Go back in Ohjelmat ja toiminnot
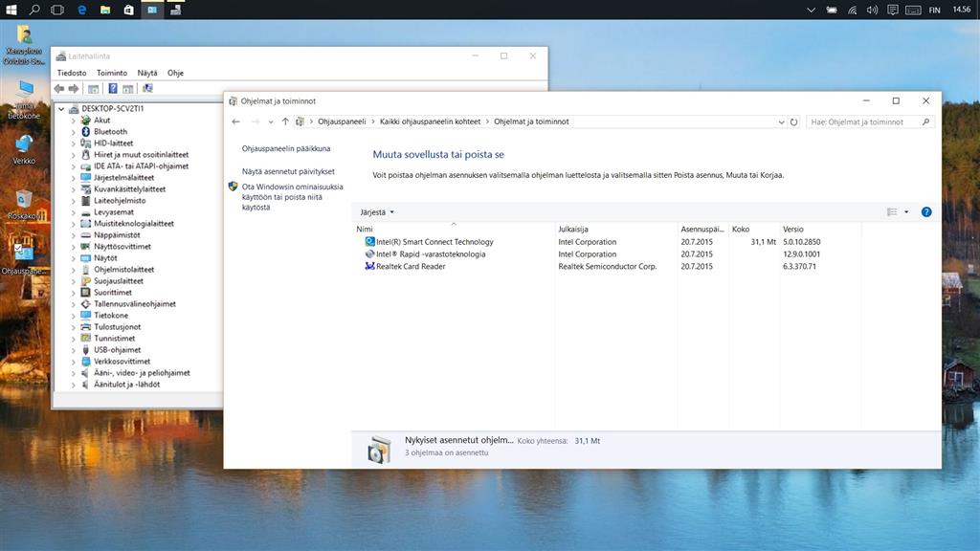Screen dimensions: 980x551 click(235, 121)
